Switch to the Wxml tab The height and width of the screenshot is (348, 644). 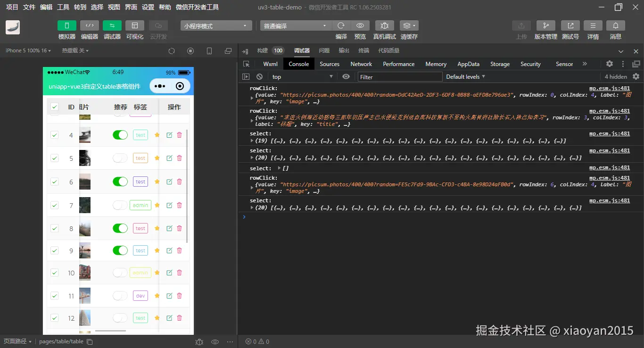tap(271, 64)
